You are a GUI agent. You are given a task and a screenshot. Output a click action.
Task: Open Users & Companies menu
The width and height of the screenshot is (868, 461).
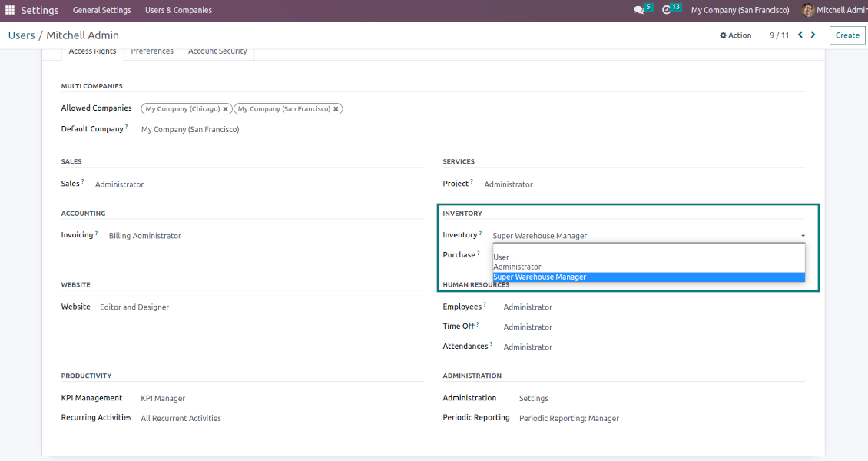coord(178,11)
